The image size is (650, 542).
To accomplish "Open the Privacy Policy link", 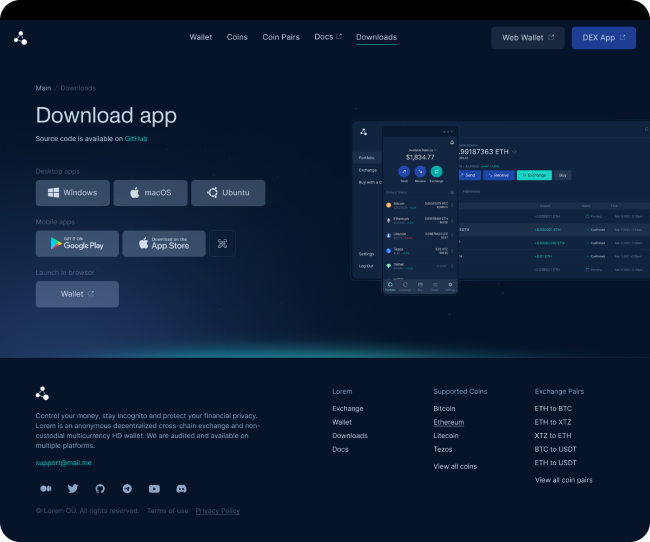I will [218, 511].
